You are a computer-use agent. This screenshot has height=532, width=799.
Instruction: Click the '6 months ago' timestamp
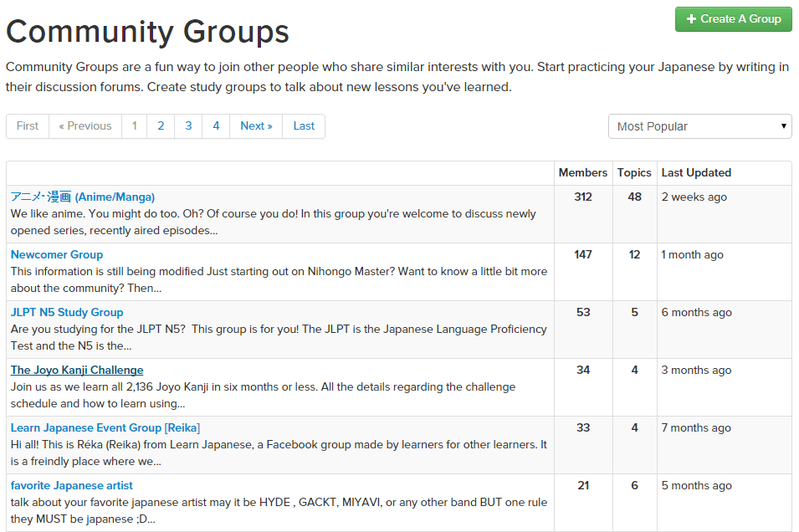point(697,312)
